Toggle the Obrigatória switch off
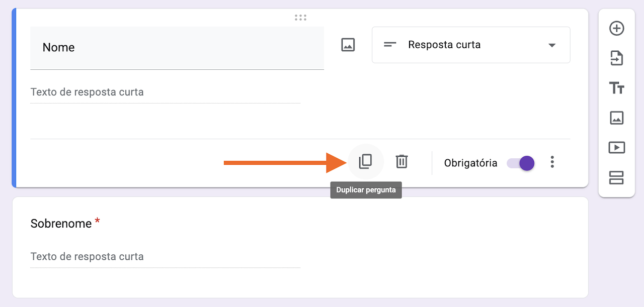Image resolution: width=644 pixels, height=307 pixels. 521,163
